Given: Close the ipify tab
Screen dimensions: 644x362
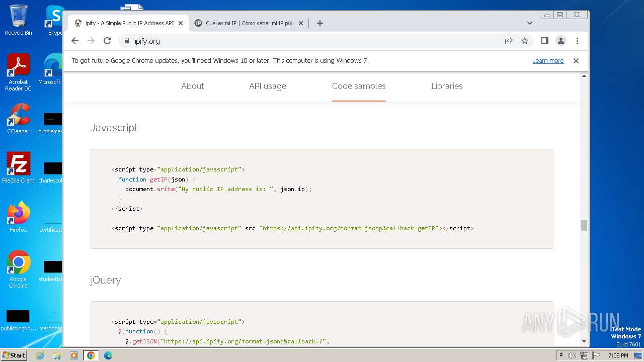Looking at the screenshot, I should (x=181, y=23).
